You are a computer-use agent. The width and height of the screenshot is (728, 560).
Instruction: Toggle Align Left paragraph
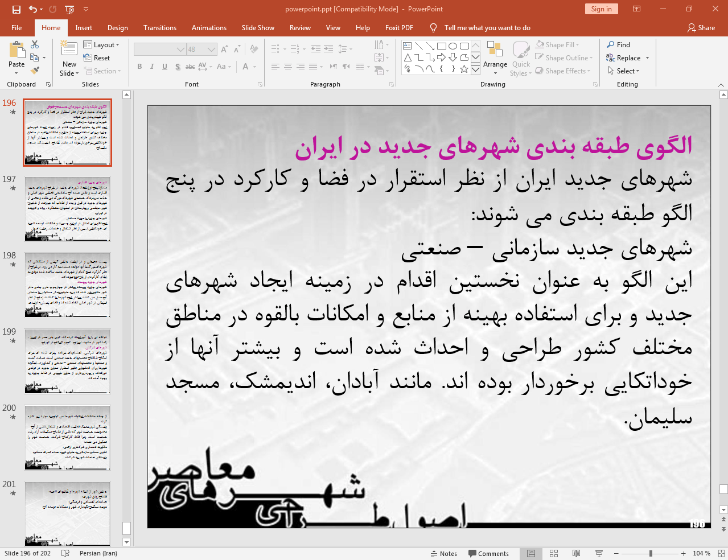(275, 67)
